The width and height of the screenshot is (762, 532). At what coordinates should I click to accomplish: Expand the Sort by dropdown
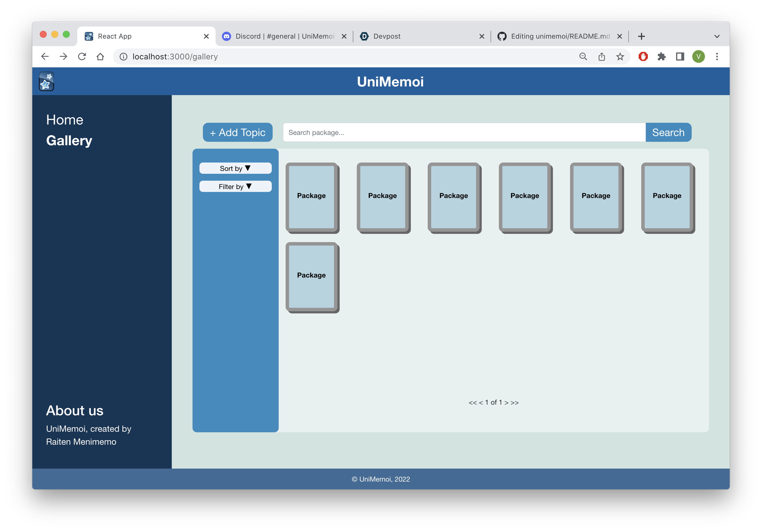coord(235,168)
